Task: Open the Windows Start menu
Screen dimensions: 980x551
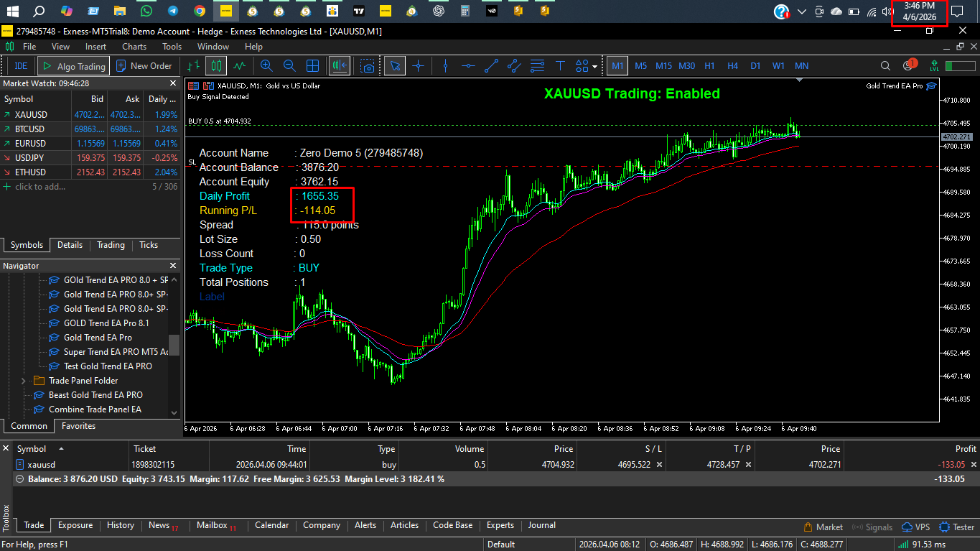Action: pos(12,11)
